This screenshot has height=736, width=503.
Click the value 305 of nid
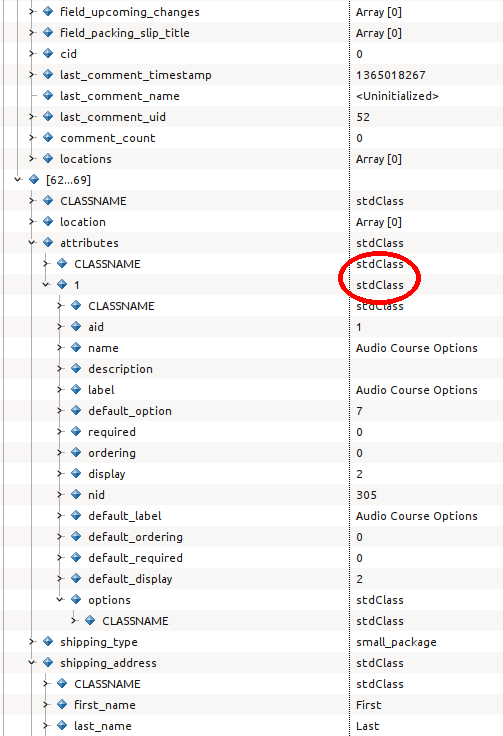pos(366,495)
